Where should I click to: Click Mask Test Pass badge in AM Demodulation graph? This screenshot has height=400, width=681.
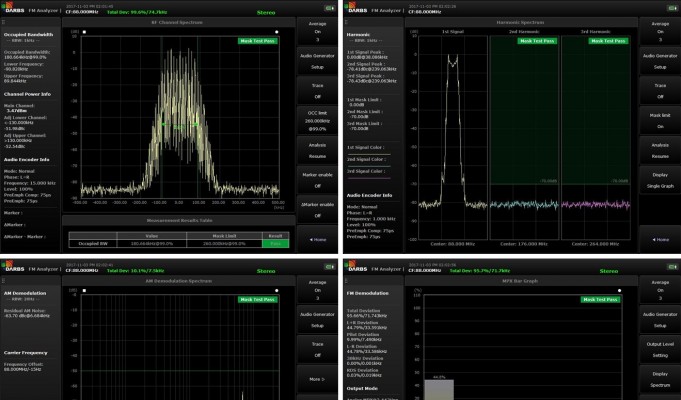[x=258, y=300]
